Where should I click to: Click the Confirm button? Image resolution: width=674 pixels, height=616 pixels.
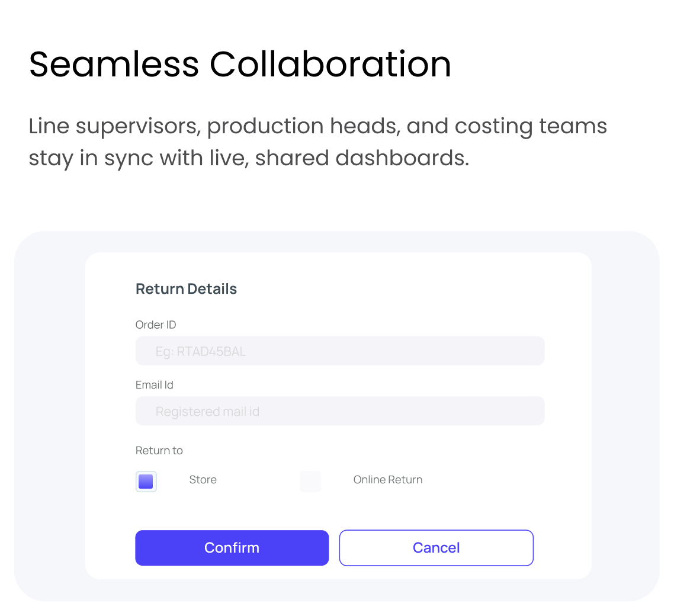click(232, 548)
